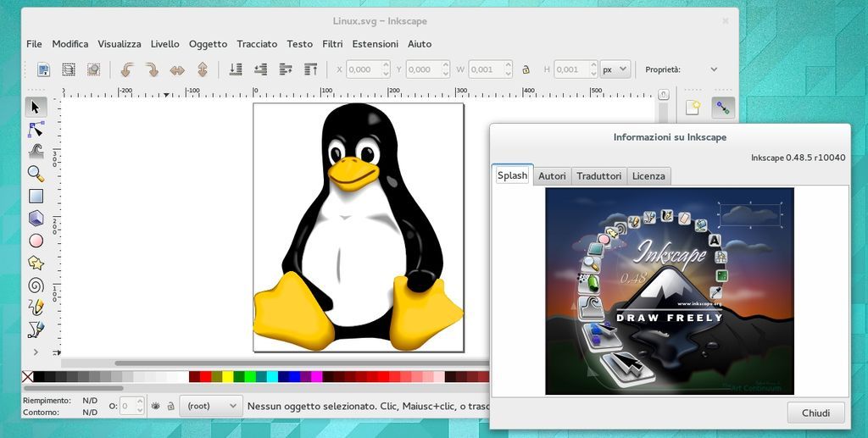The image size is (868, 438).
Task: Toggle the width/height ratio lock
Action: (x=526, y=69)
